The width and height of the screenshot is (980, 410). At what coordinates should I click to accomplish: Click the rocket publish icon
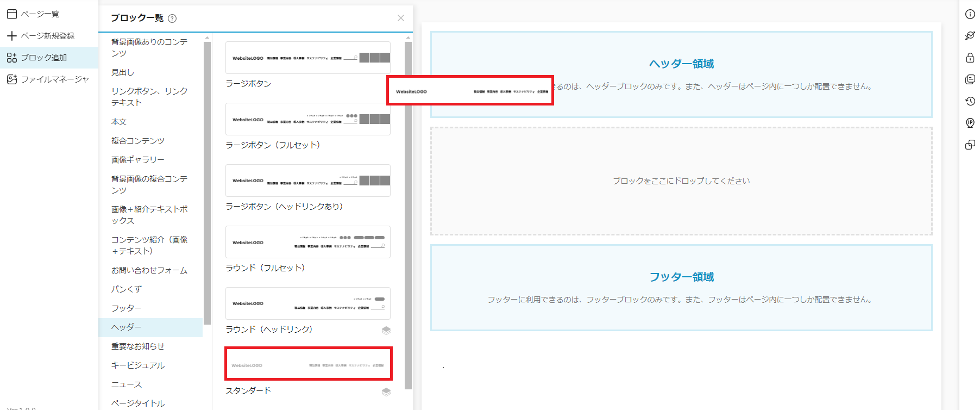tap(970, 36)
